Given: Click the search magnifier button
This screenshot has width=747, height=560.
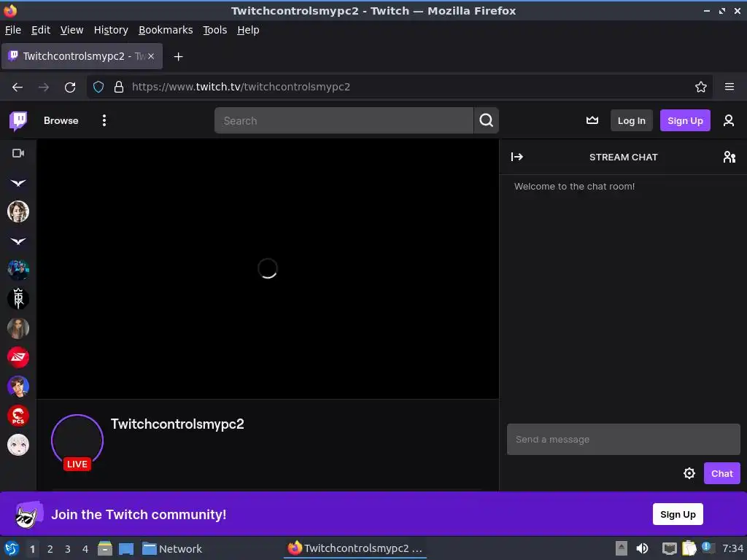Looking at the screenshot, I should coord(486,120).
